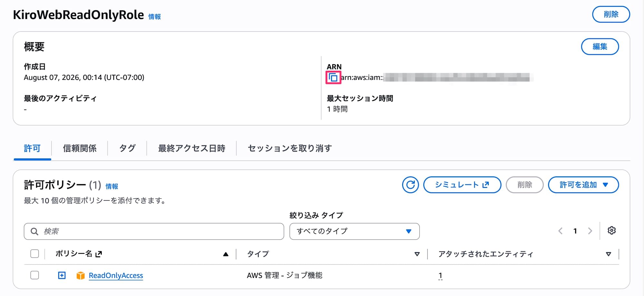The image size is (644, 296).
Task: Click the 最大セッション時間 label
Action: click(x=360, y=98)
